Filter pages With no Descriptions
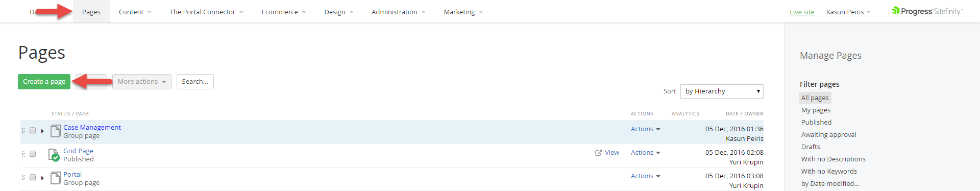 [x=833, y=159]
